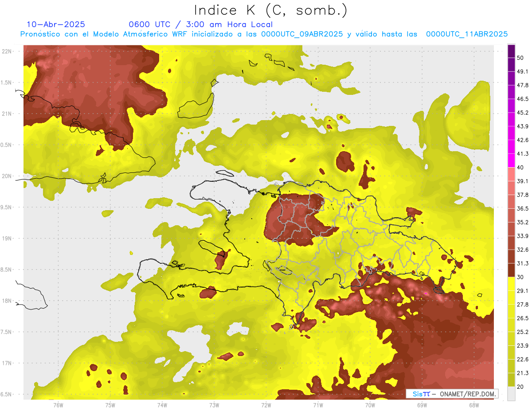Image resolution: width=532 pixels, height=411 pixels.
Task: Click the "17N" latitude label
Action: [x=7, y=363]
